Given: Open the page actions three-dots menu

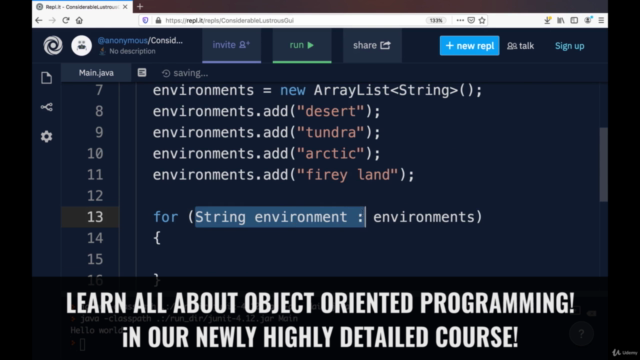Looking at the screenshot, I should [x=460, y=20].
